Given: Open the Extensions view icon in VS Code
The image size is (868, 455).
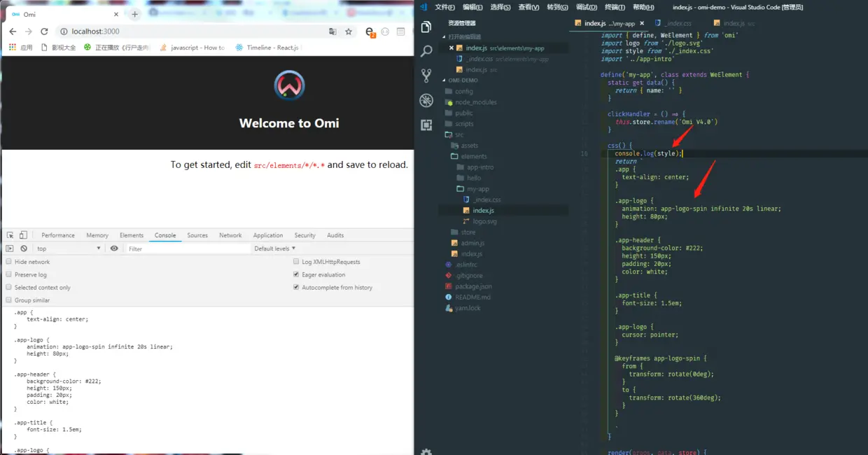Looking at the screenshot, I should [426, 125].
